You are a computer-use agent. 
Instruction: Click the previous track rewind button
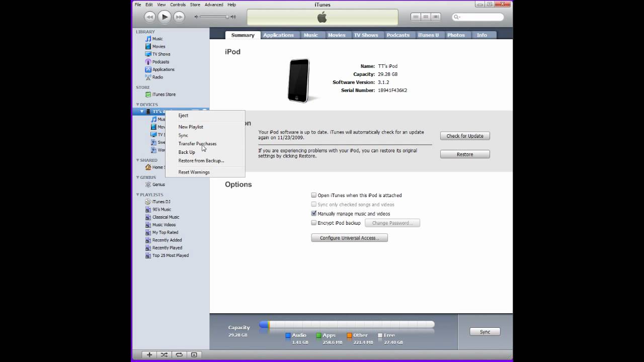[x=149, y=17]
